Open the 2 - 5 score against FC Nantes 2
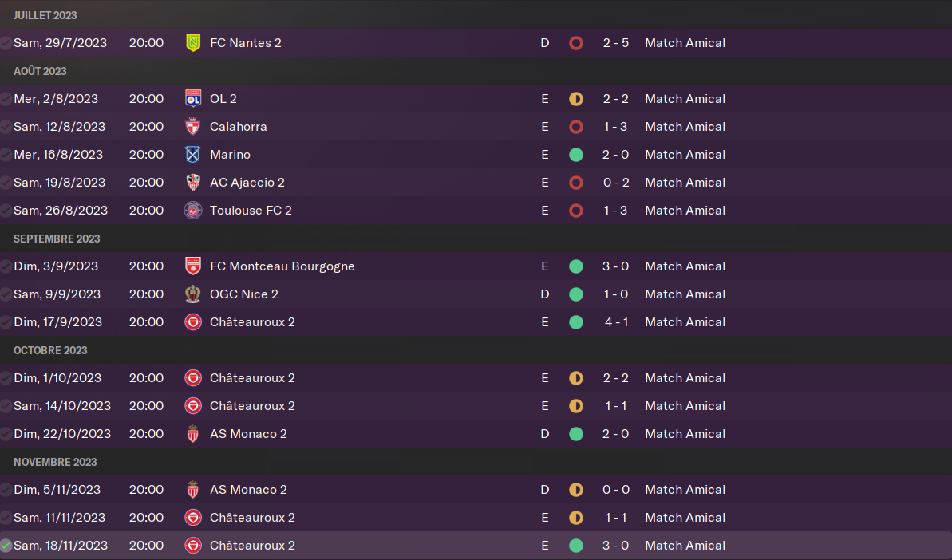This screenshot has width=952, height=560. [x=615, y=43]
